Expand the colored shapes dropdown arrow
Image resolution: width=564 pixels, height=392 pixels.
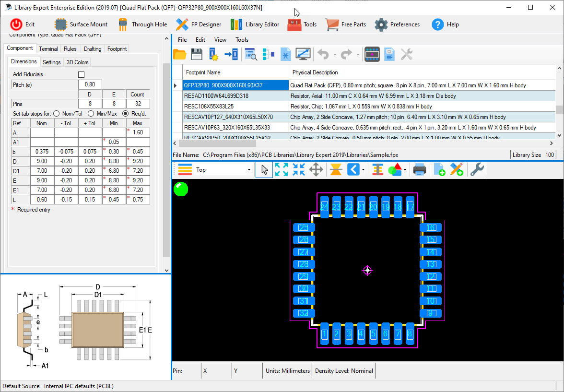[x=405, y=169]
